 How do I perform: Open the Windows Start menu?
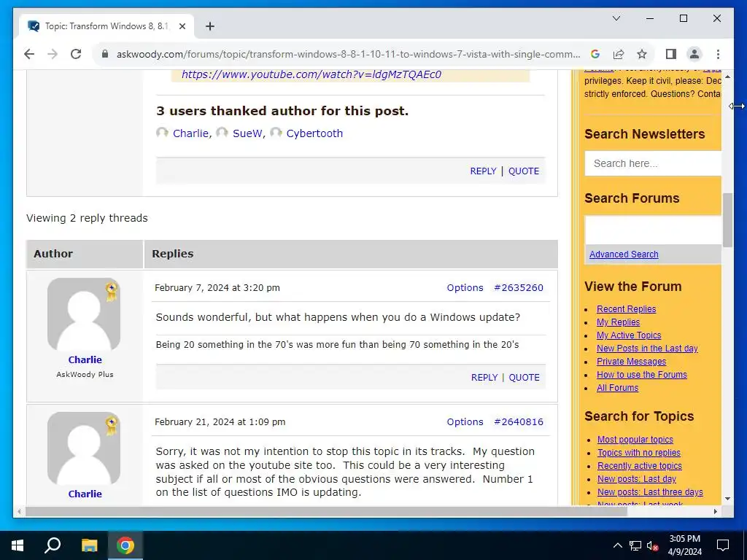[x=18, y=545]
